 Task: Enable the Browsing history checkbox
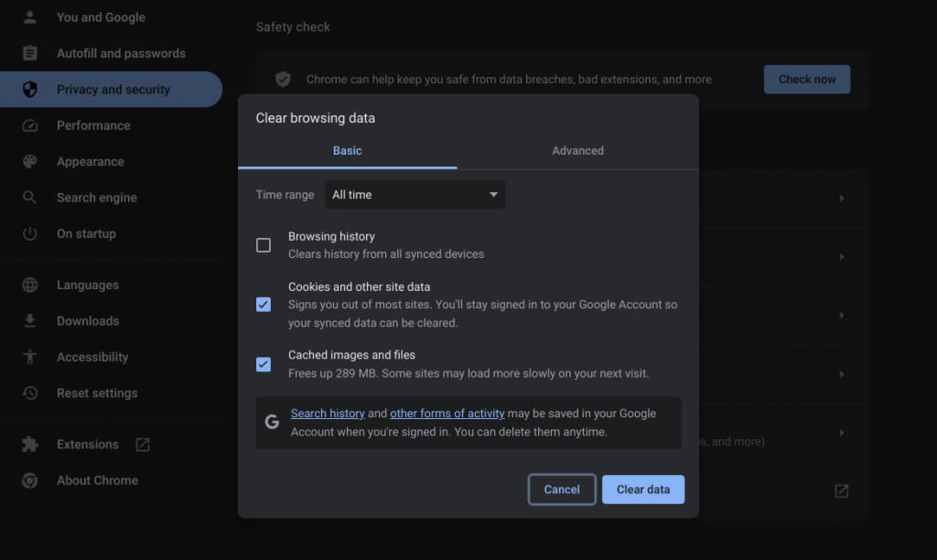coord(264,245)
